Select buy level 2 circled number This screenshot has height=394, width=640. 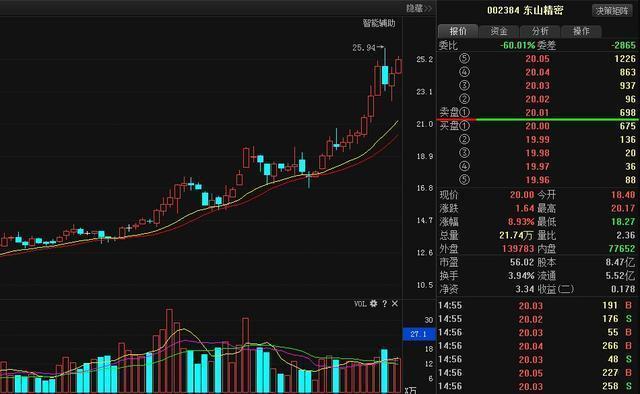(464, 139)
